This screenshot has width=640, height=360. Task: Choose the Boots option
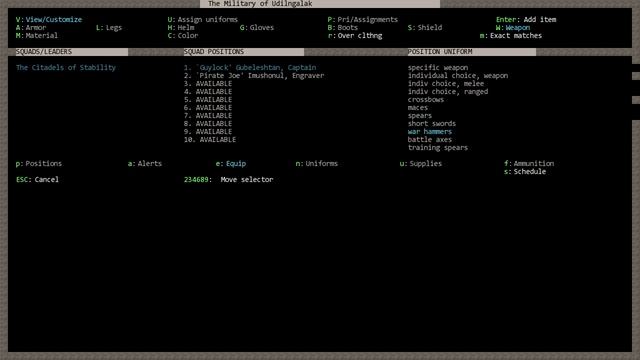343,28
